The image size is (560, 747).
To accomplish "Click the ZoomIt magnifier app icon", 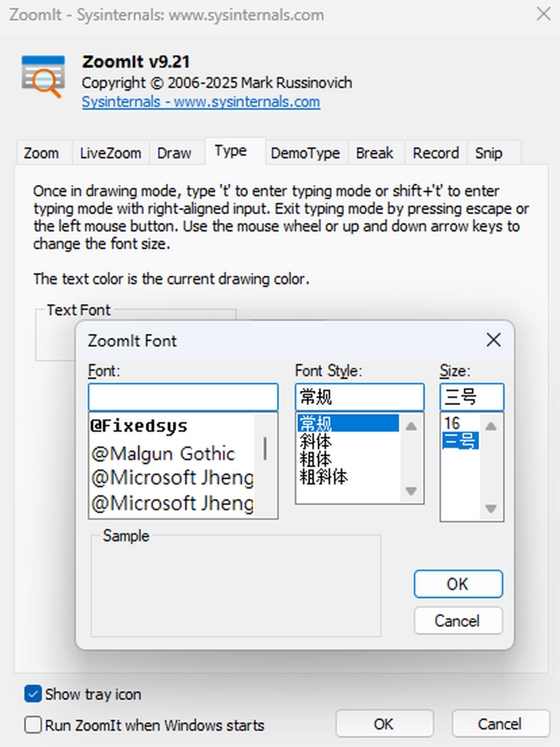I will (x=43, y=76).
